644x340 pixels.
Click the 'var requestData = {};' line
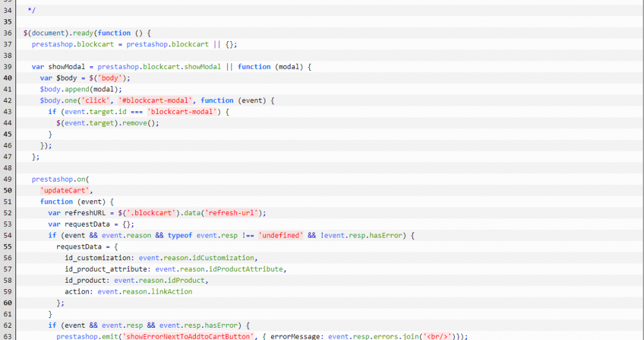tap(91, 224)
